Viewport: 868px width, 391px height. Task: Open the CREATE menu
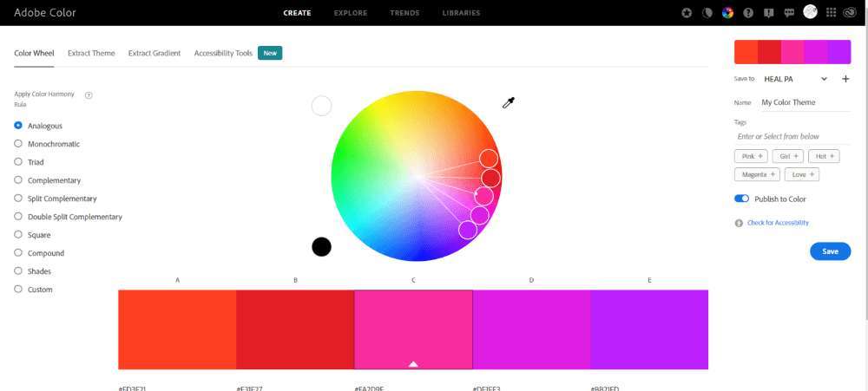[297, 13]
